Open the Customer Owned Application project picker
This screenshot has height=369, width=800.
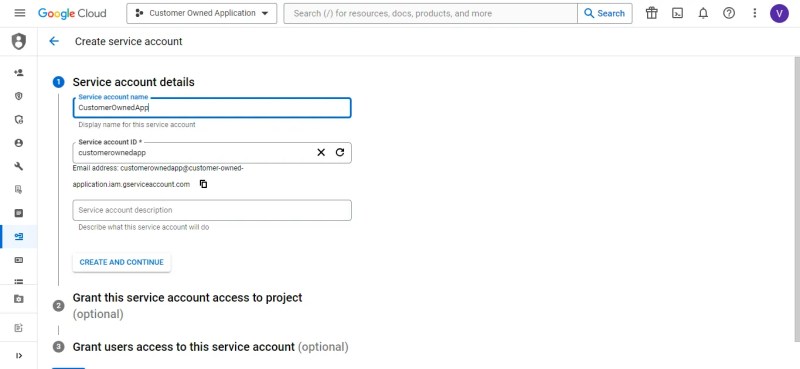pyautogui.click(x=202, y=13)
